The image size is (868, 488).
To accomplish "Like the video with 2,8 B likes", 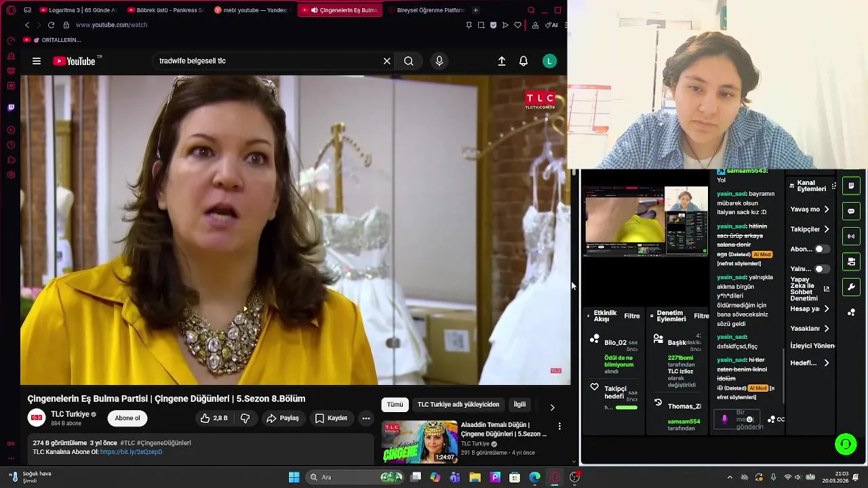I will pyautogui.click(x=214, y=418).
